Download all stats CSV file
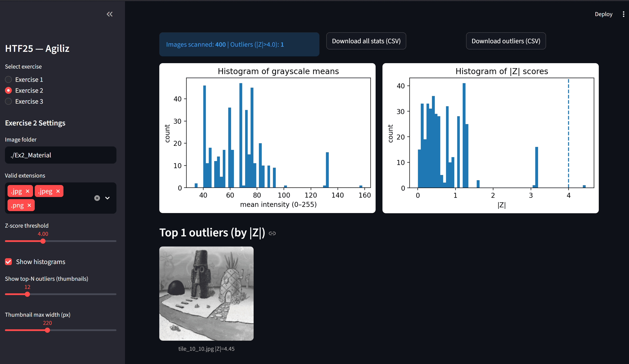Image resolution: width=629 pixels, height=364 pixels. tap(366, 41)
